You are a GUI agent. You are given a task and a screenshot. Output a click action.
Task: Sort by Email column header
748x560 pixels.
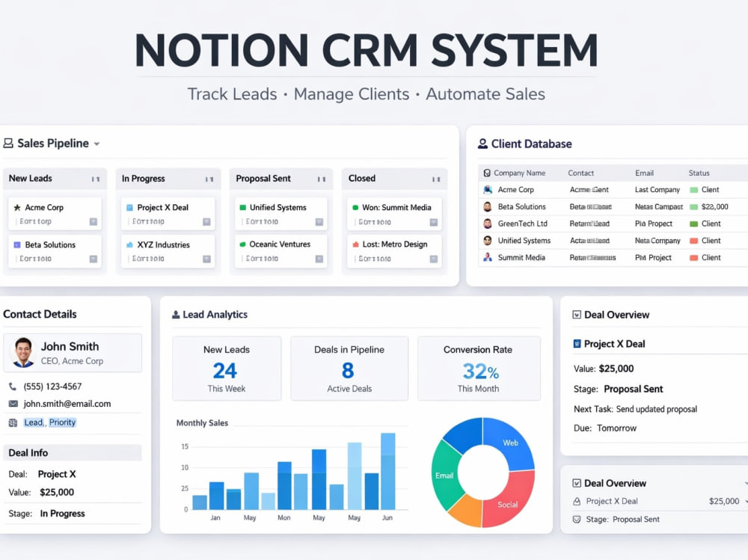coord(644,173)
